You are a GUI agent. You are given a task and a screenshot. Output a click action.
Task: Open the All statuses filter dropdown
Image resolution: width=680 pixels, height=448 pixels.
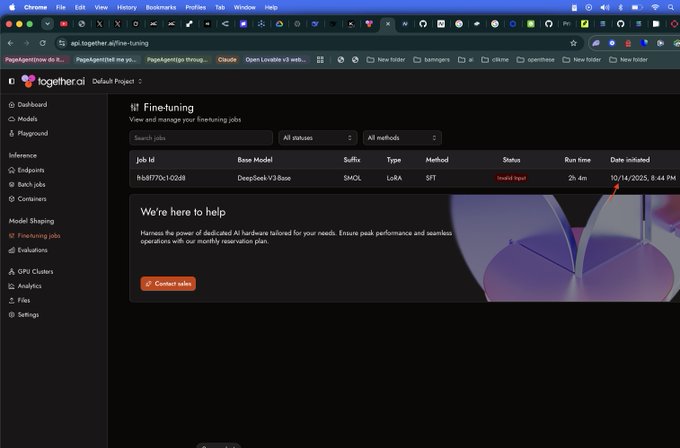point(317,137)
